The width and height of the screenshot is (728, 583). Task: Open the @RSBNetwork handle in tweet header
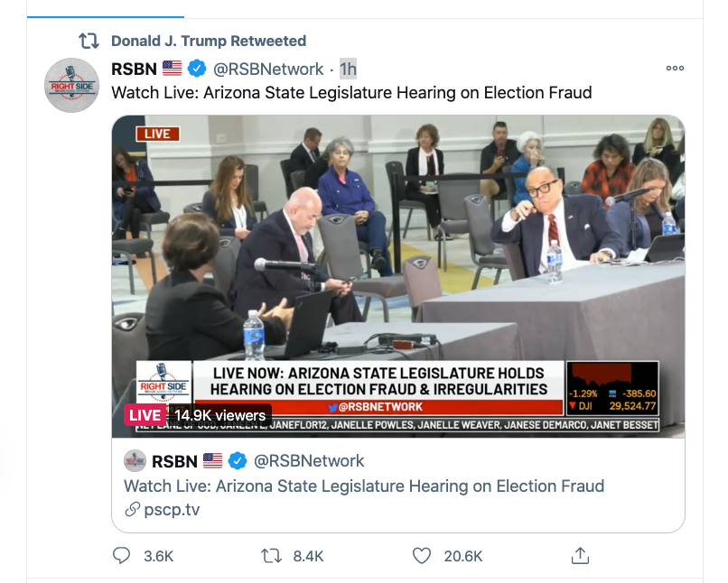pos(267,69)
